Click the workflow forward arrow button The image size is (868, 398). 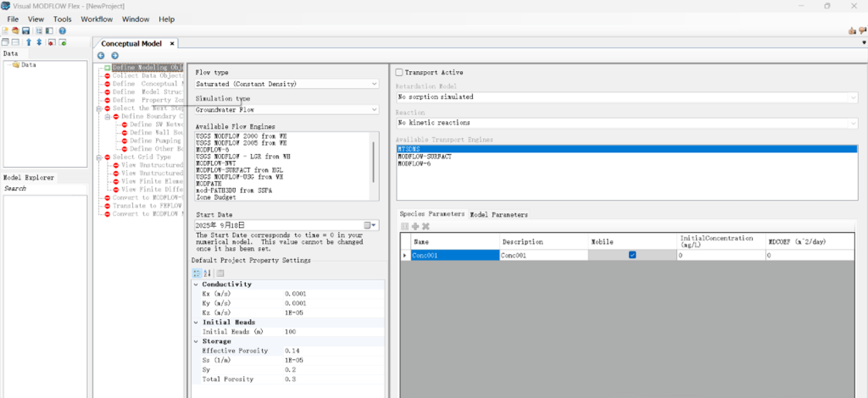114,56
